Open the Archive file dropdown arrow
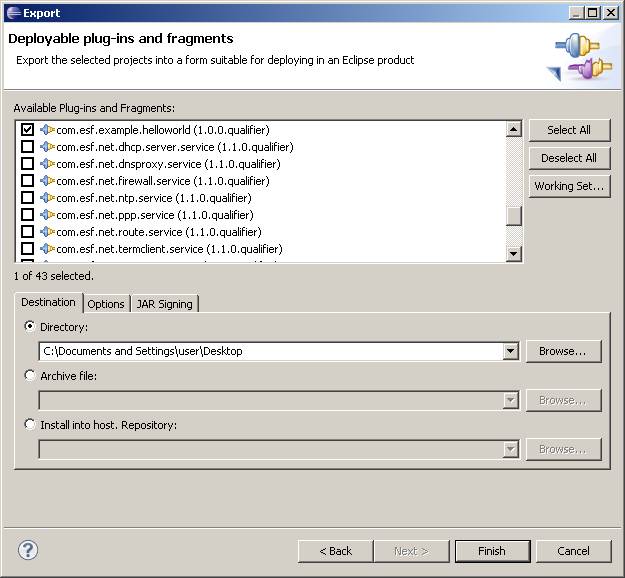 click(511, 400)
